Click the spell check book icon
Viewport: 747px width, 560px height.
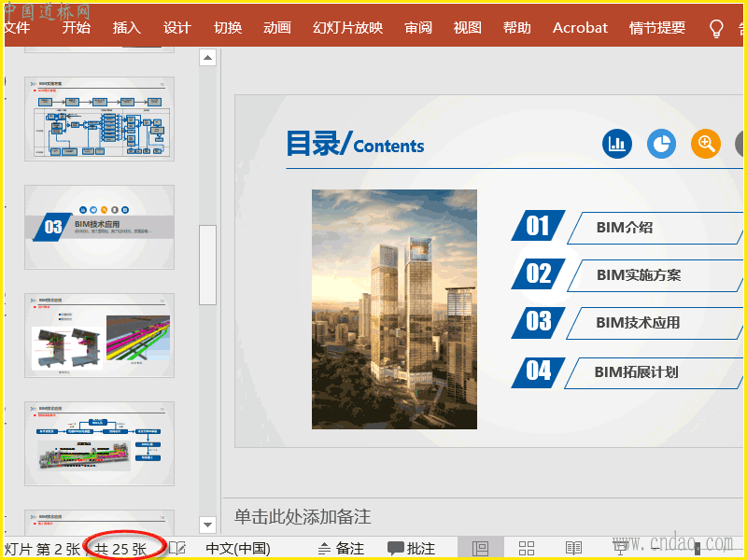[177, 548]
